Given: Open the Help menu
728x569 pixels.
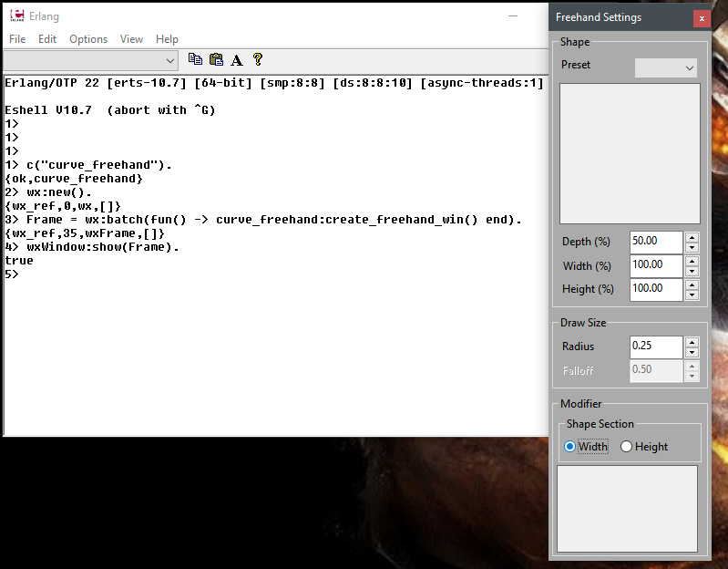Looking at the screenshot, I should (x=167, y=39).
